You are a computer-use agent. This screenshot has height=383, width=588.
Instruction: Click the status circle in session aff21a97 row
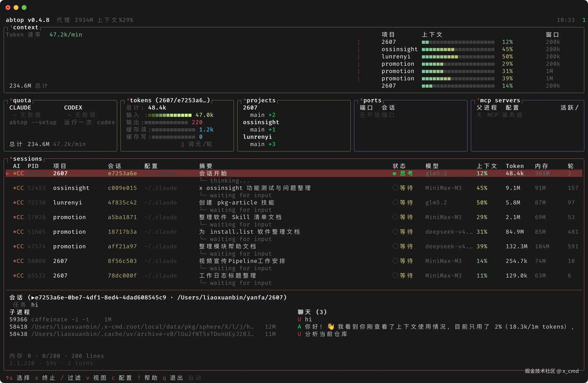(395, 246)
